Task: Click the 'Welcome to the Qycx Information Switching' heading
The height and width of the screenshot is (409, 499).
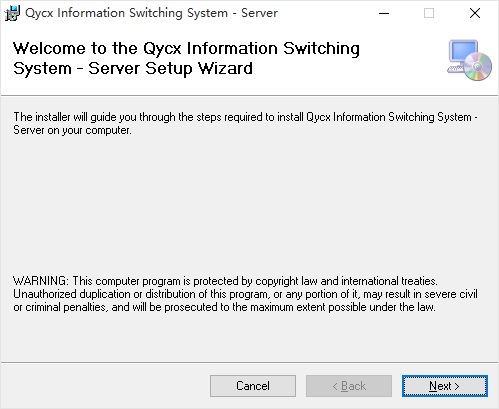Action: (186, 58)
